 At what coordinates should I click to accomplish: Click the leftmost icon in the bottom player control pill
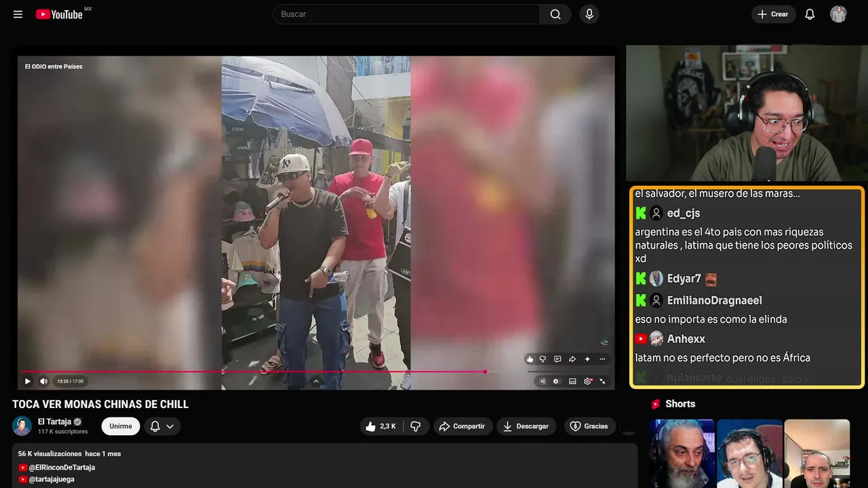point(542,382)
